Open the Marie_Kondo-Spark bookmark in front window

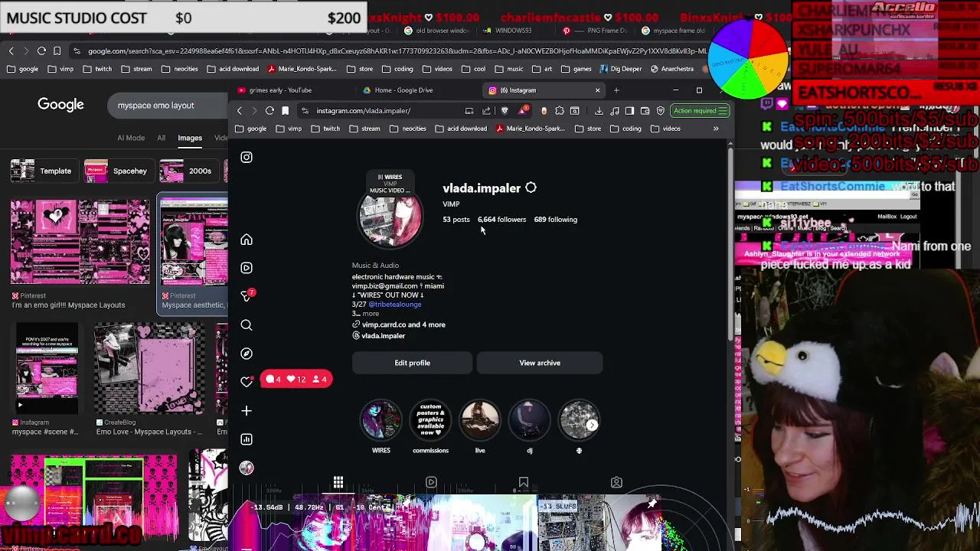pos(531,129)
